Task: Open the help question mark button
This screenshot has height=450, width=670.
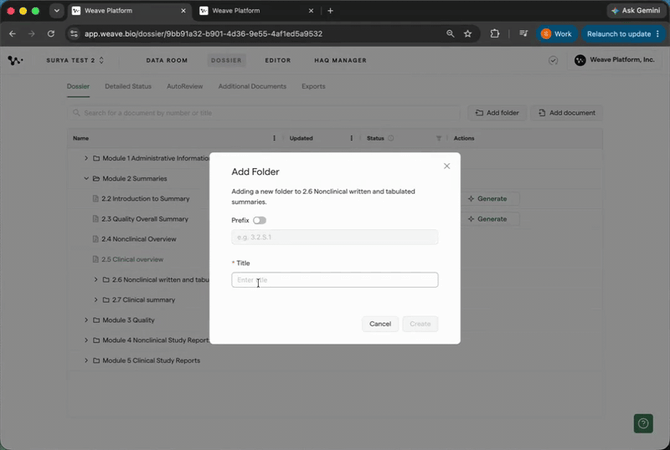Action: [643, 424]
